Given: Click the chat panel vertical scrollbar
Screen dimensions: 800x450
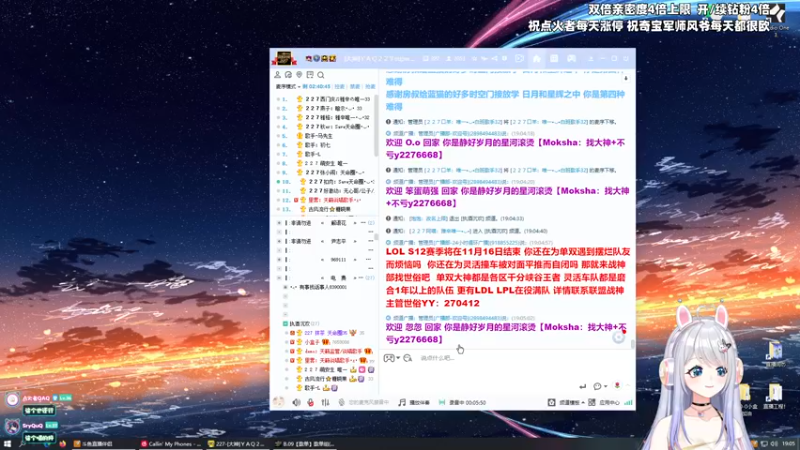Looking at the screenshot, I should [633, 345].
